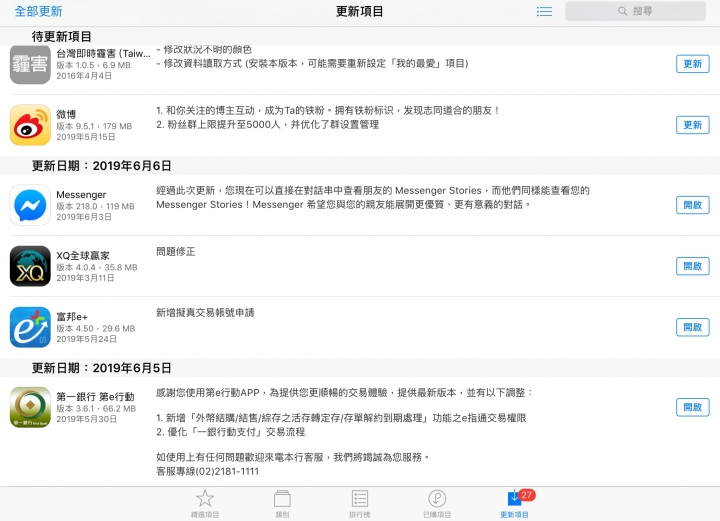Switch to the 排行榜 (Top Charts) tab
720x521 pixels.
point(360,504)
